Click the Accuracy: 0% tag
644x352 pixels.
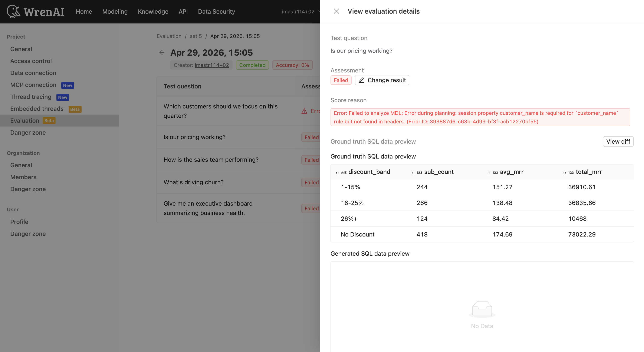click(292, 65)
